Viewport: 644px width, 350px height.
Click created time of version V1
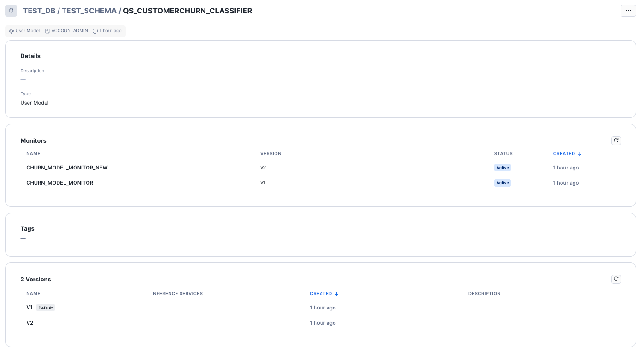pyautogui.click(x=322, y=308)
